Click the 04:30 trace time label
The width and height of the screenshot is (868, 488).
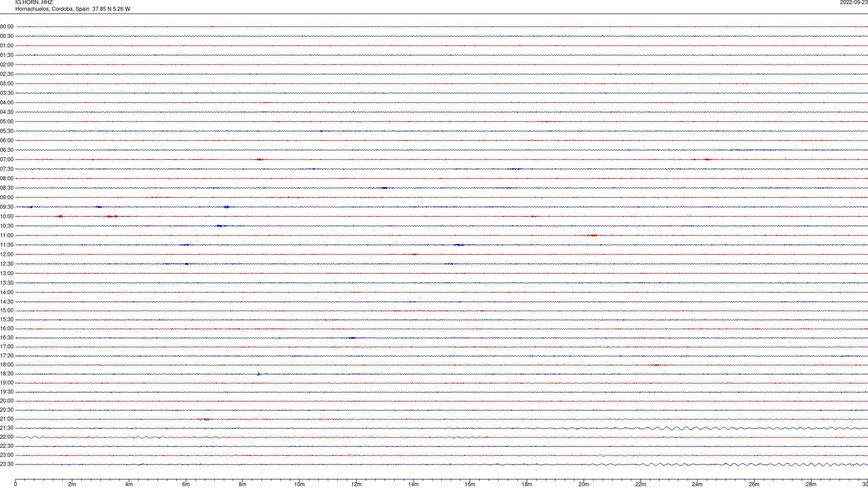tap(7, 112)
